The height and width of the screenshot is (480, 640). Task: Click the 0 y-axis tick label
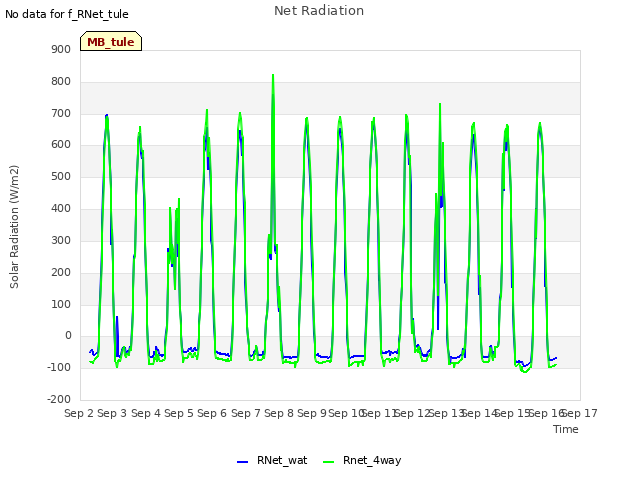coord(68,336)
